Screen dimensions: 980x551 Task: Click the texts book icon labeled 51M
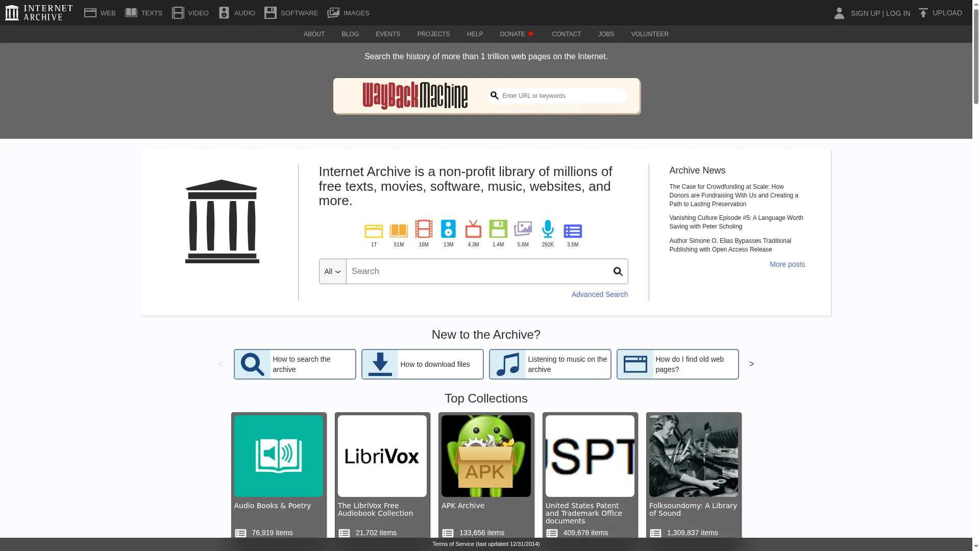click(399, 231)
